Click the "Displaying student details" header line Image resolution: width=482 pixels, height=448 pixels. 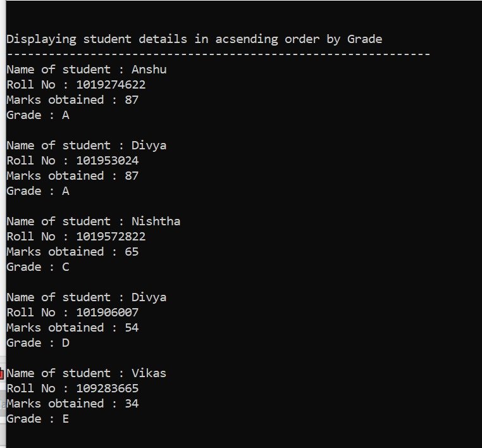[194, 39]
